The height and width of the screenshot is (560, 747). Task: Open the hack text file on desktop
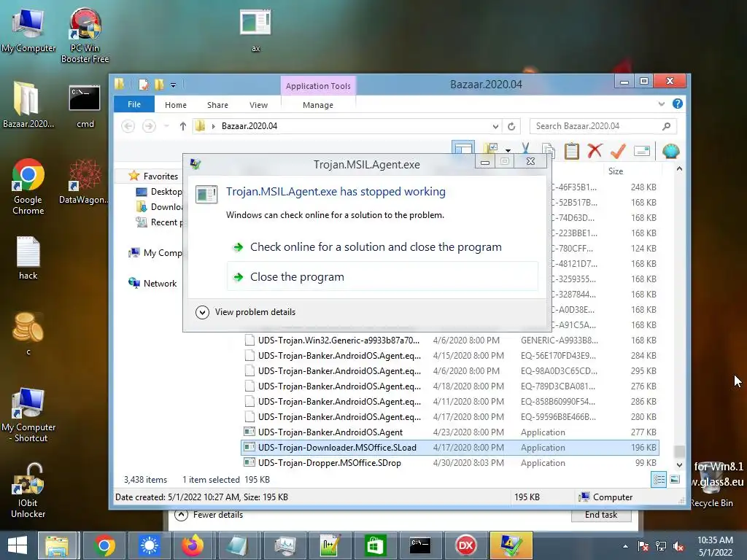[28, 257]
